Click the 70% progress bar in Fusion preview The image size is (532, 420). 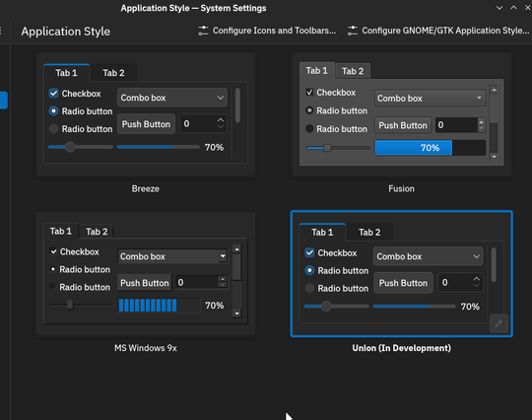click(x=431, y=148)
